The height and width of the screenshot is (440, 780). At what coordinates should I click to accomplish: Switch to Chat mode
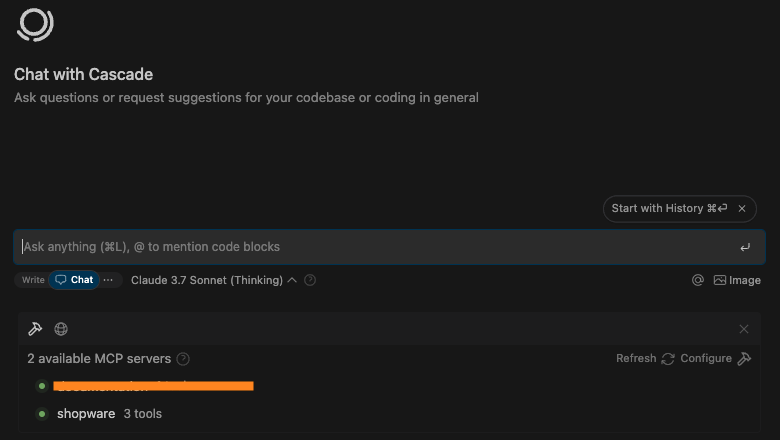(74, 280)
